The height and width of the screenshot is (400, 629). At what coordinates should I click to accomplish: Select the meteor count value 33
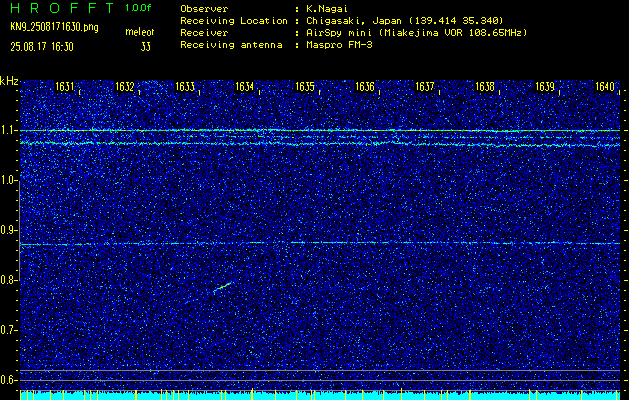(x=146, y=47)
